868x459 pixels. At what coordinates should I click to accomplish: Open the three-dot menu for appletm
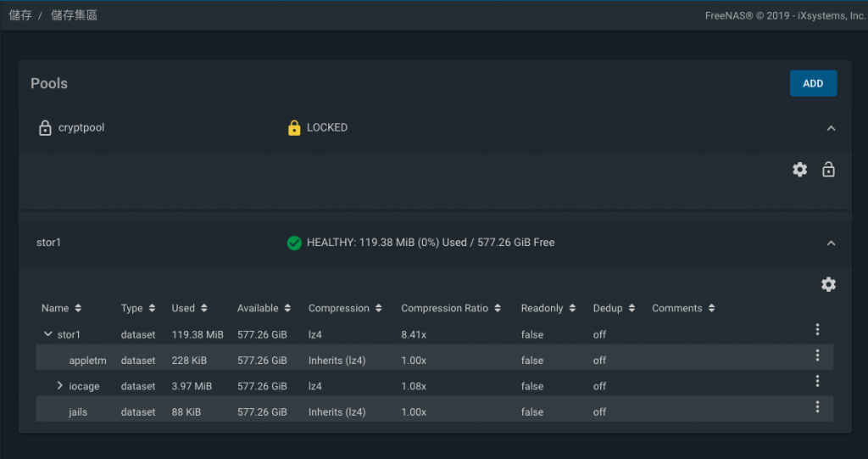[x=817, y=355]
